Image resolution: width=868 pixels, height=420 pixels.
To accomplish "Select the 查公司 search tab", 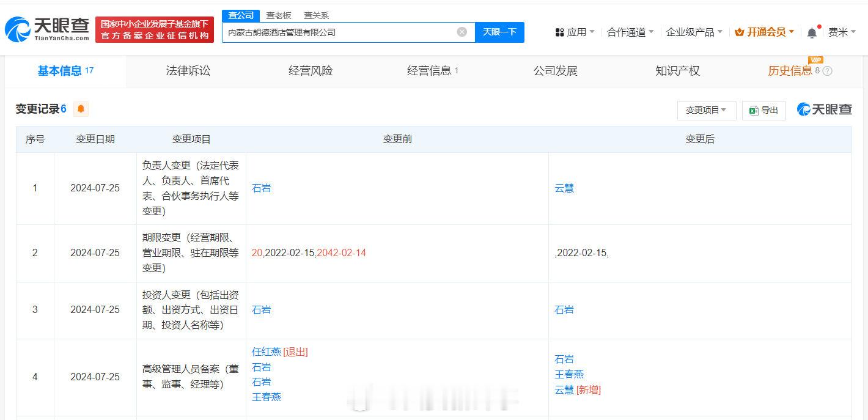I will point(241,15).
